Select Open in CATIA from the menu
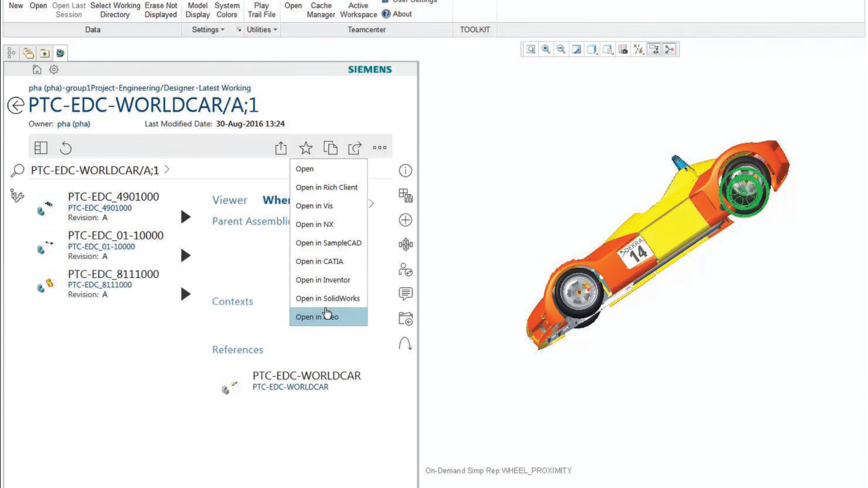The height and width of the screenshot is (488, 868). pyautogui.click(x=320, y=261)
